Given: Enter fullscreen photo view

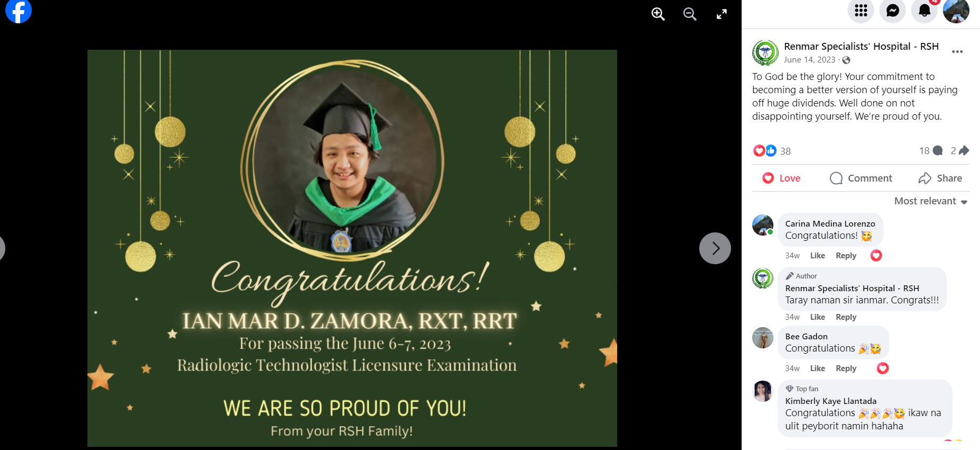Looking at the screenshot, I should click(x=721, y=14).
